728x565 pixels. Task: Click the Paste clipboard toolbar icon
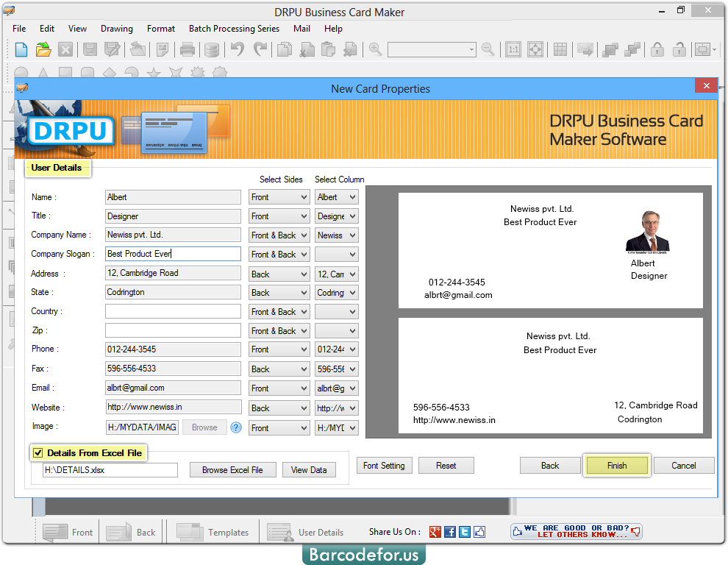pos(328,49)
